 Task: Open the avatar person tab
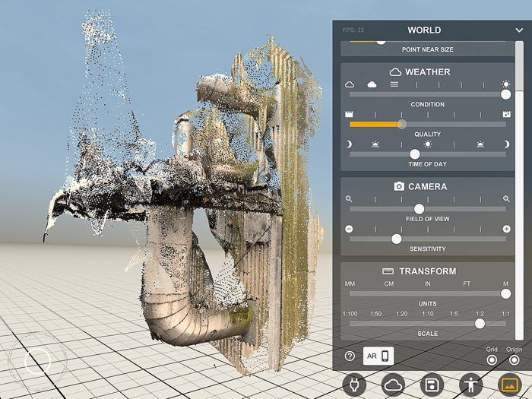click(471, 385)
